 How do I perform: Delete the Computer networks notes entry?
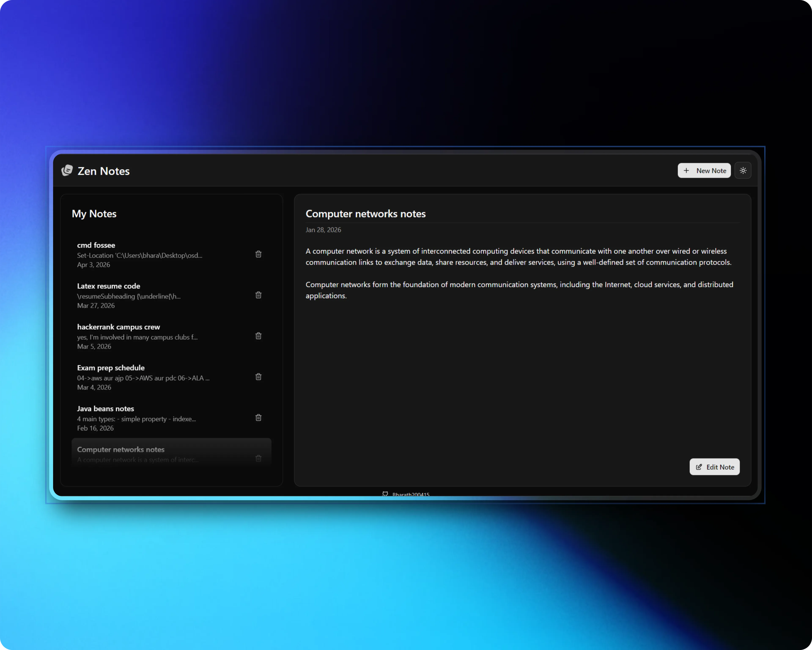coord(258,458)
